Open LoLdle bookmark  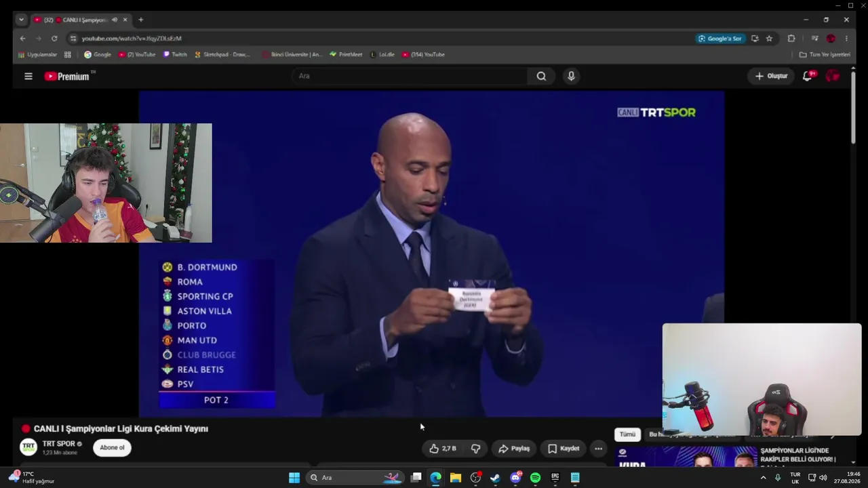[x=382, y=55]
